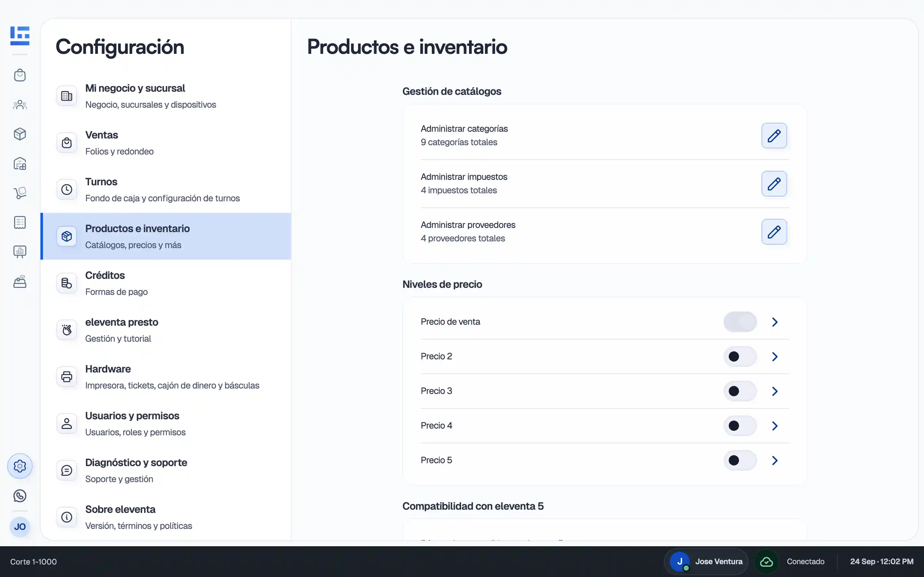Expand Precio de venta chevron arrow

[775, 322]
